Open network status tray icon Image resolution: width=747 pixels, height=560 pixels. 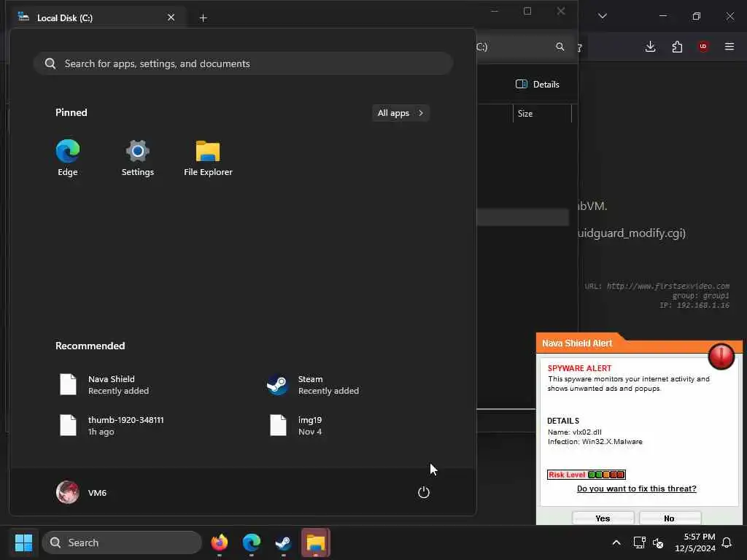click(x=639, y=542)
